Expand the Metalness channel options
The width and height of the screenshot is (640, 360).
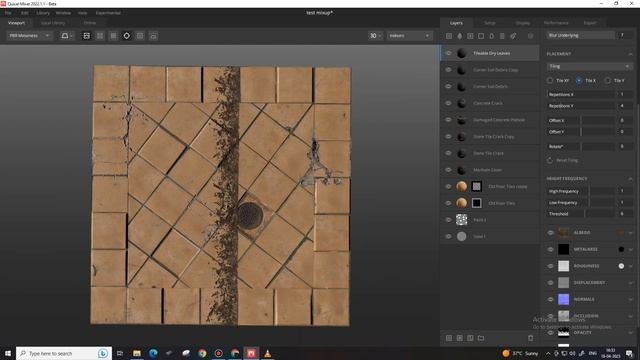click(x=631, y=249)
